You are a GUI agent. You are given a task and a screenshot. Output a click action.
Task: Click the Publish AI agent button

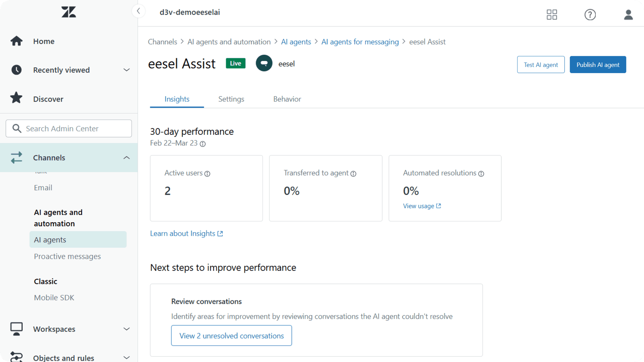click(598, 64)
